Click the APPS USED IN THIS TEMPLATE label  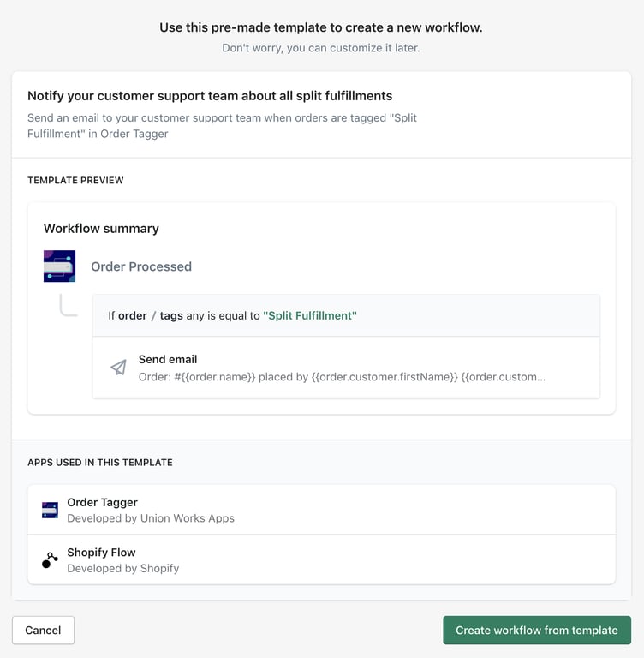pyautogui.click(x=100, y=462)
